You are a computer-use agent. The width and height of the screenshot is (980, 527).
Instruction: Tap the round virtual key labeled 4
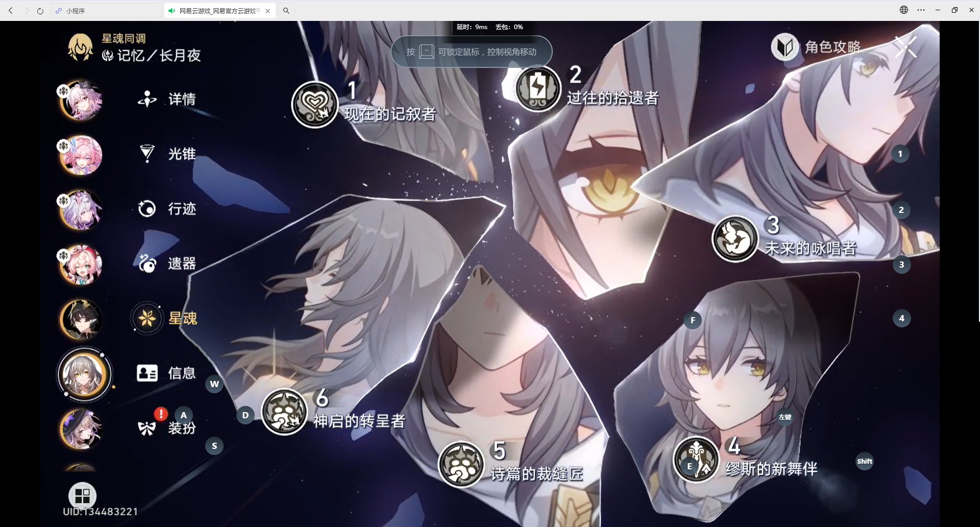pyautogui.click(x=902, y=318)
